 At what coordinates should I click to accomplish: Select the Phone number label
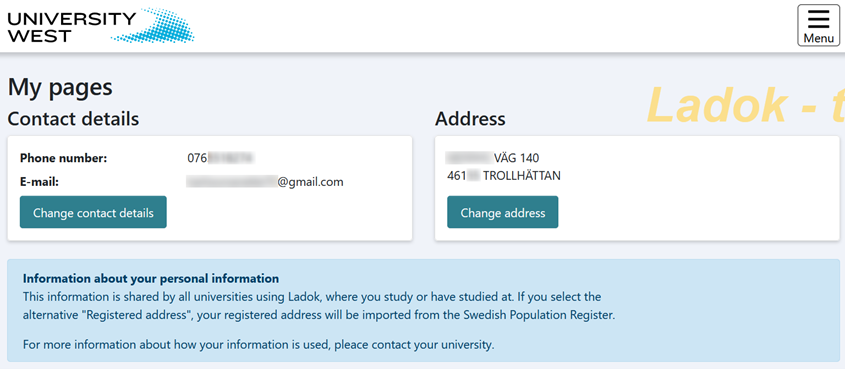64,158
